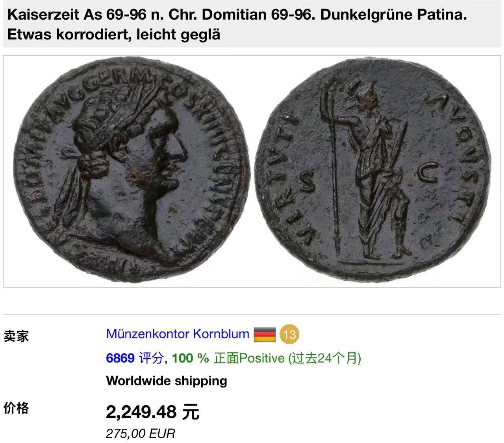Click the Etwas korrodiert description line
The image size is (504, 443).
point(114,34)
